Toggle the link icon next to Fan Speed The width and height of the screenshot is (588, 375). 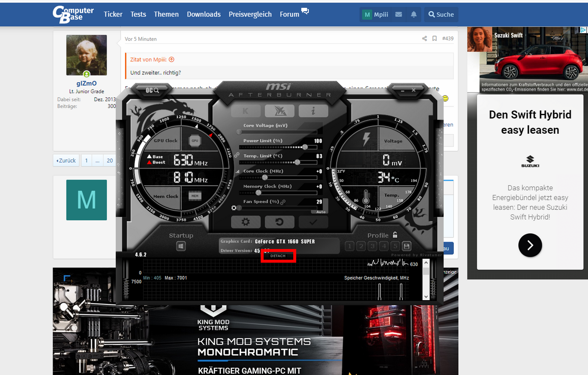(283, 202)
